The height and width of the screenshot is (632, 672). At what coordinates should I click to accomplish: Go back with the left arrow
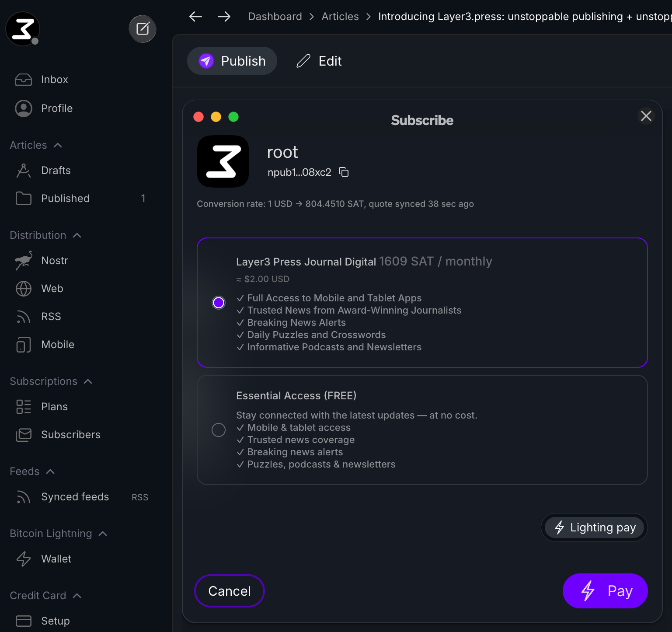[195, 17]
